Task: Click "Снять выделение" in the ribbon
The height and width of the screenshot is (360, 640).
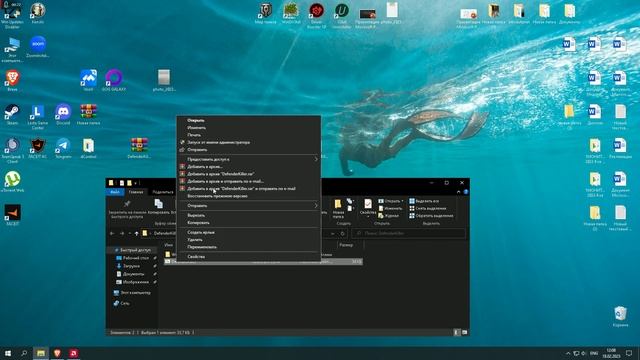Action: click(427, 209)
